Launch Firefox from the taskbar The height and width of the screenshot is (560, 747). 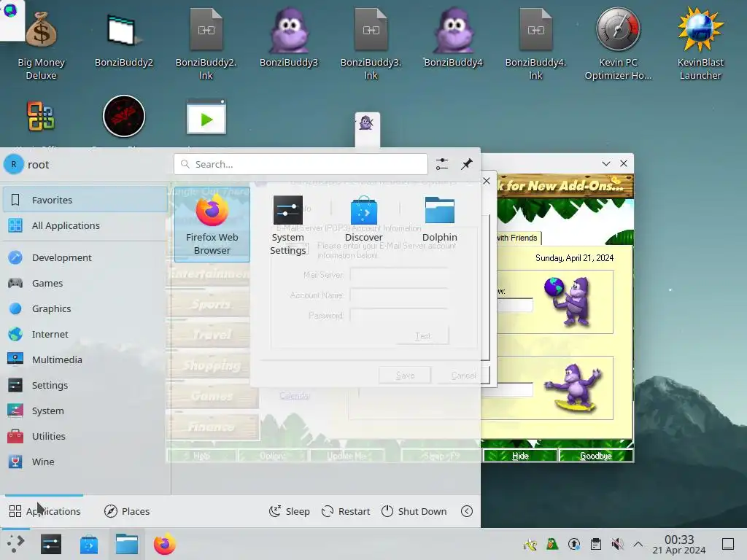[x=164, y=544]
